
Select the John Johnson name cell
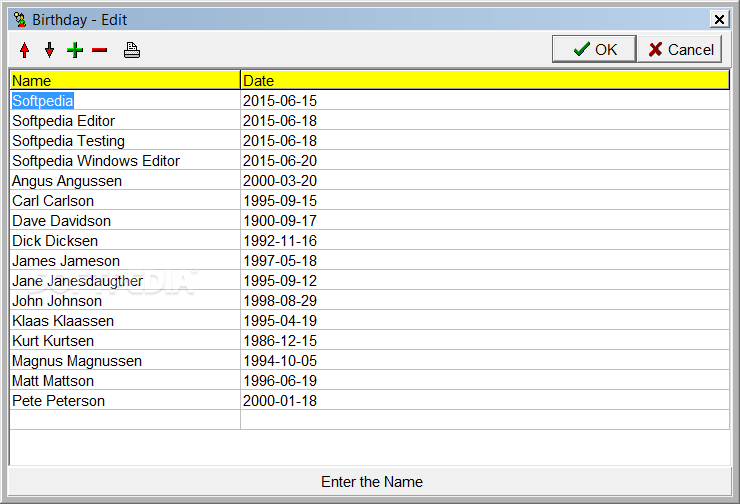[125, 301]
